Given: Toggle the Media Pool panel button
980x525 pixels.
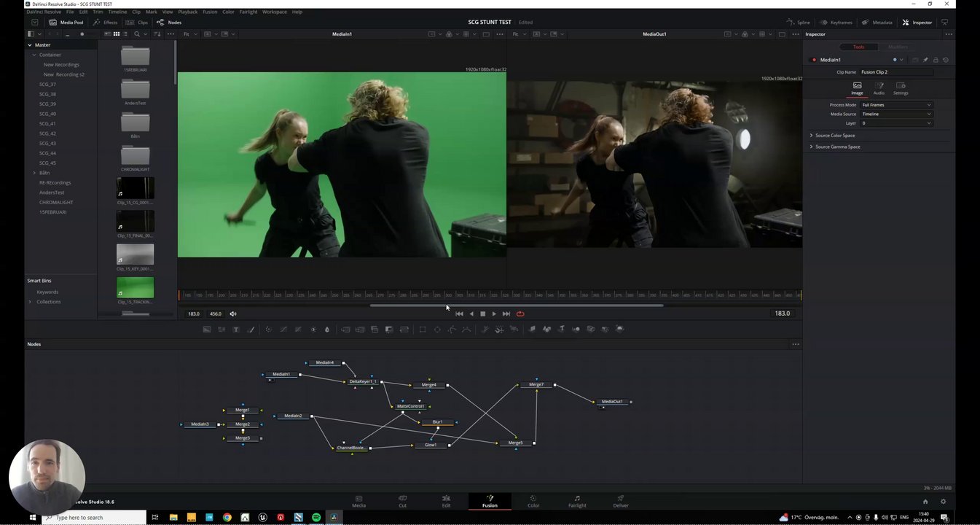Looking at the screenshot, I should click(x=66, y=22).
